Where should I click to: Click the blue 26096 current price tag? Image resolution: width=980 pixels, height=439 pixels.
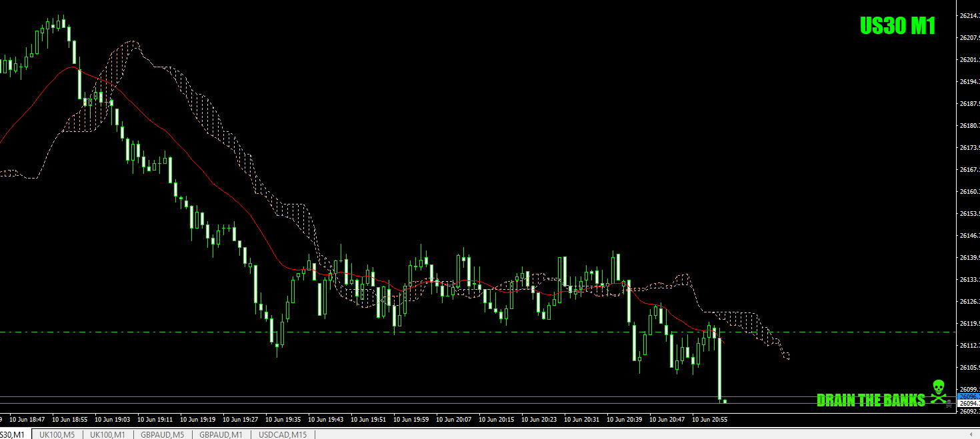pos(969,396)
